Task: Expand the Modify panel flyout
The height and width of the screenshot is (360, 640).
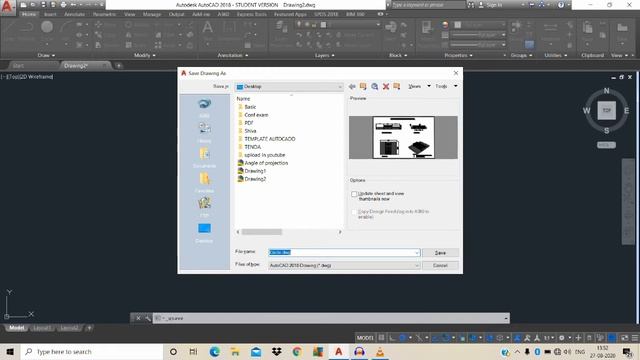Action: point(144,55)
